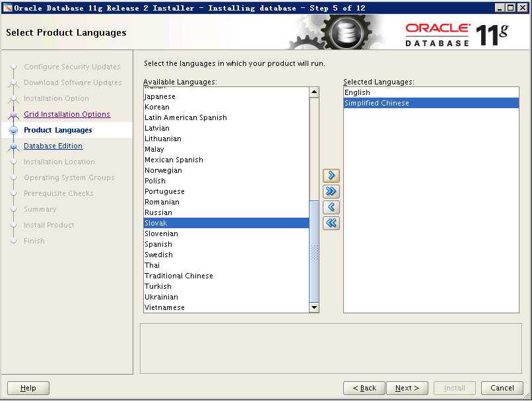Image resolution: width=532 pixels, height=401 pixels.
Task: Select Korean in Available Languages
Action: 226,107
